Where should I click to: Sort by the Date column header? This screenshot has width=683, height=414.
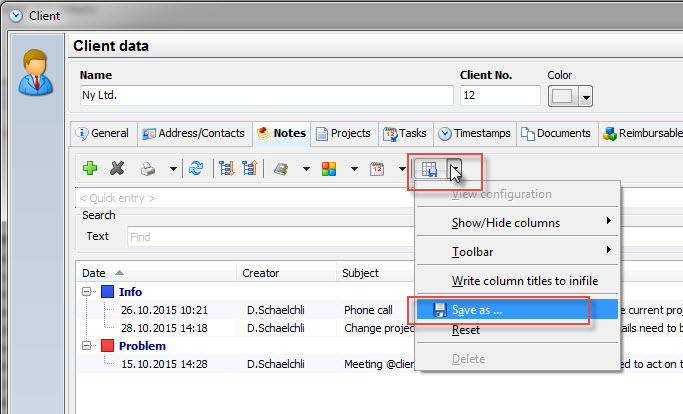coord(94,272)
